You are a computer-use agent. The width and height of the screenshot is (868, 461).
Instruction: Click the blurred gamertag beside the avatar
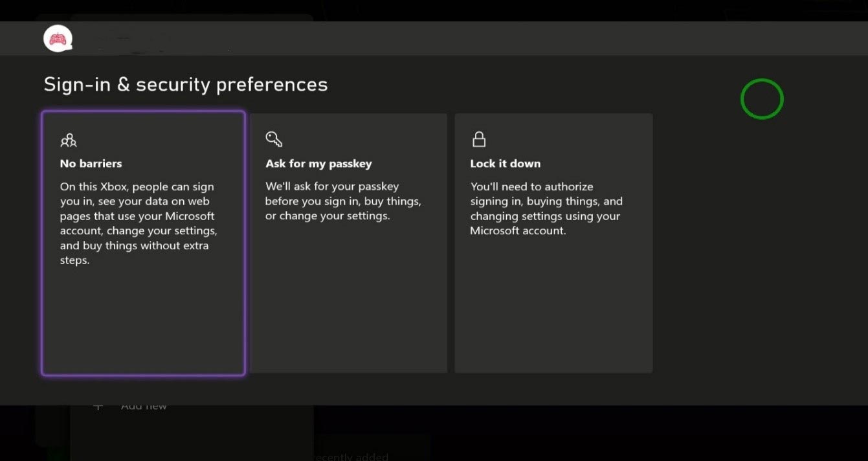[x=133, y=39]
